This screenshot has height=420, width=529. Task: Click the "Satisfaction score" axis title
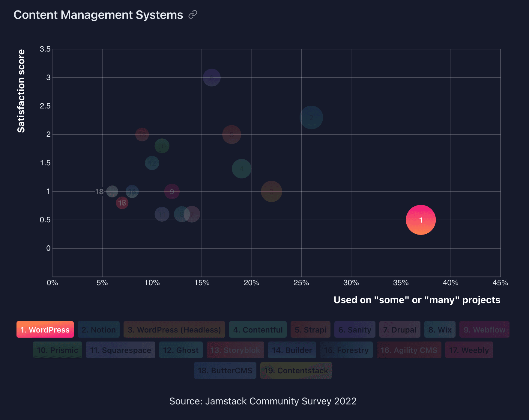(21, 91)
